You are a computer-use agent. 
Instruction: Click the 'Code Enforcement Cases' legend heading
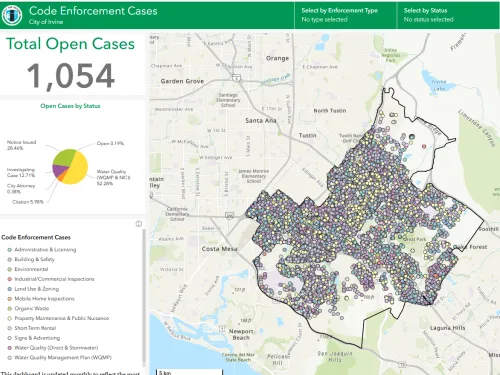36,237
